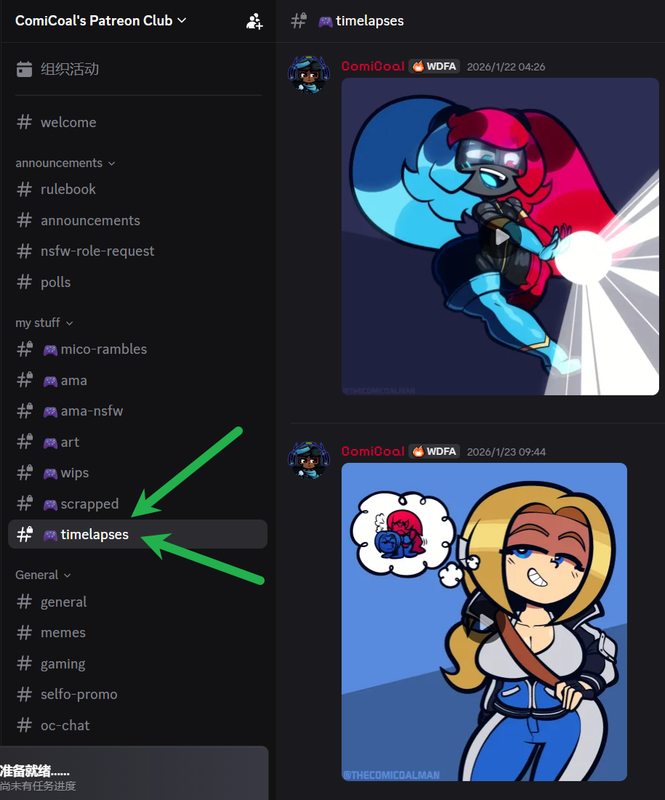The height and width of the screenshot is (800, 665).
Task: Collapse the General category
Action: (x=43, y=575)
